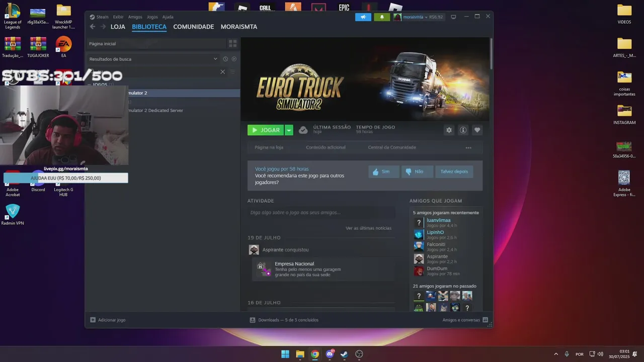The width and height of the screenshot is (644, 362).
Task: Open the MORAISMTA profile section
Action: coord(239,27)
